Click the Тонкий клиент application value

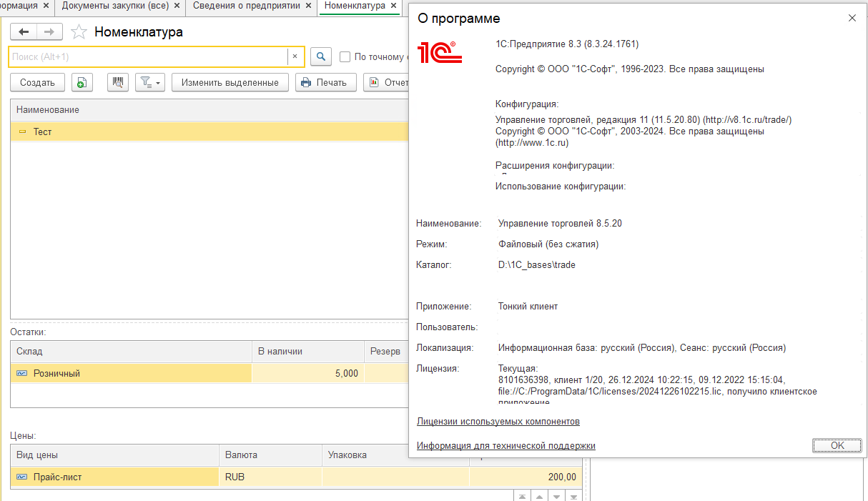(x=528, y=307)
